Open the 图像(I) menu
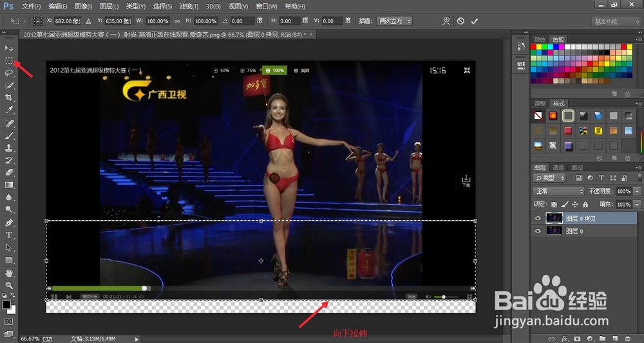644x343 pixels. click(83, 6)
